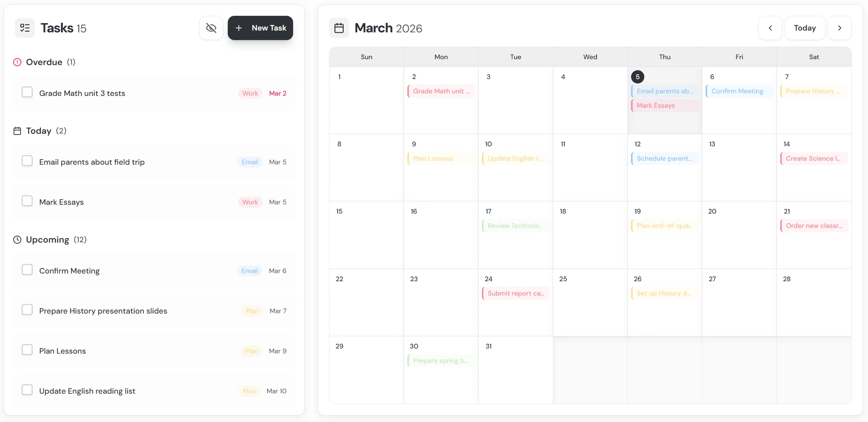Screen dimensions: 868x422
Task: Click the calendar icon beside Today section
Action: 17,130
